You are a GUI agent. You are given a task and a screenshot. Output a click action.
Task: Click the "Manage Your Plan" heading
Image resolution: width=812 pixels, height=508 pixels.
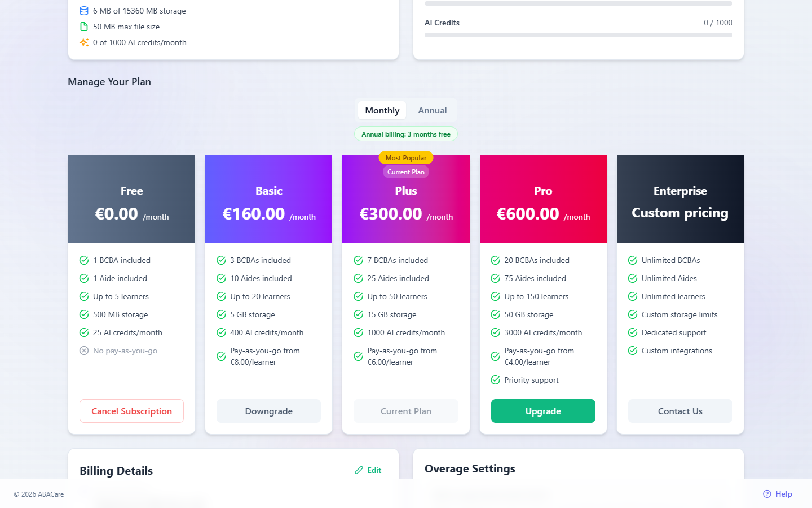109,82
